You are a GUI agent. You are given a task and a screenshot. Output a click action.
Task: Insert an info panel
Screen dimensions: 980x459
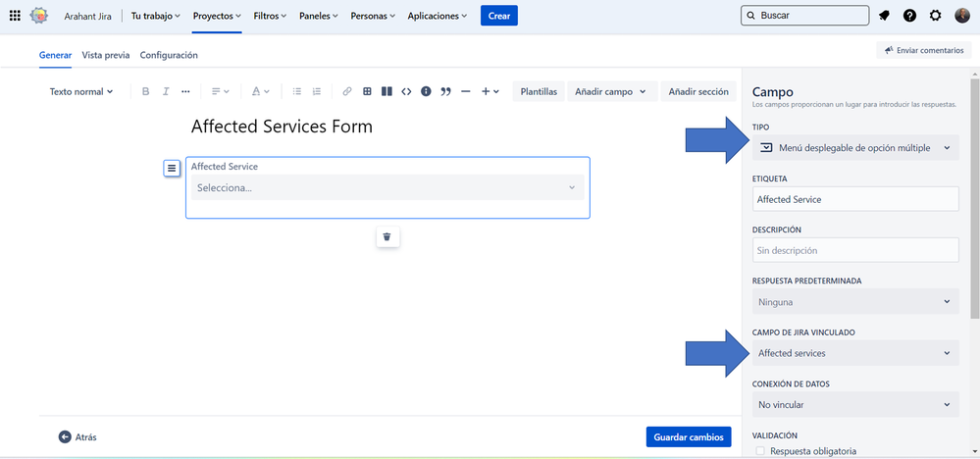[x=427, y=91]
